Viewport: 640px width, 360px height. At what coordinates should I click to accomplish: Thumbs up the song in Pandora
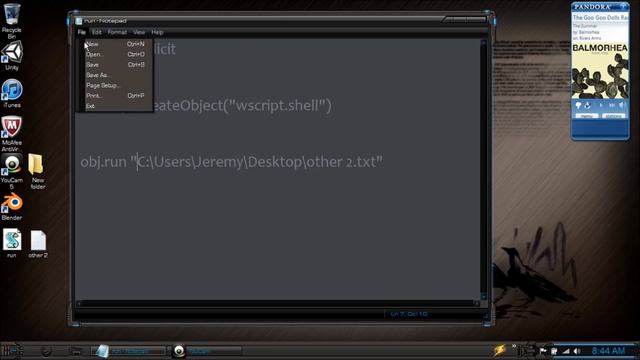[587, 105]
